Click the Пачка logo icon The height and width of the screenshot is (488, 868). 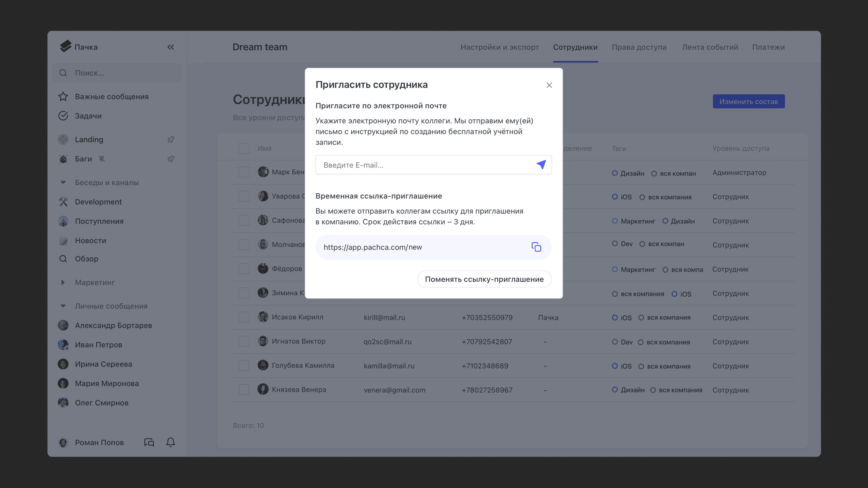tap(65, 47)
